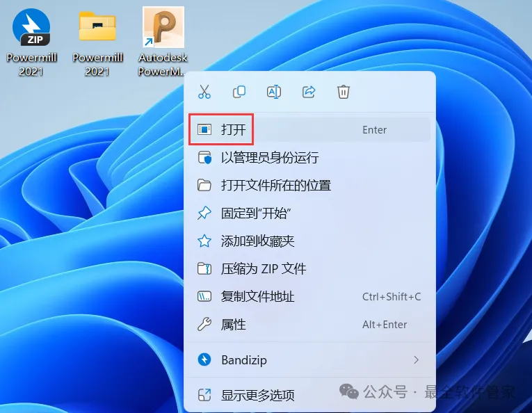Click the Rename icon in context menu
Image resolution: width=532 pixels, height=413 pixels.
tap(274, 92)
